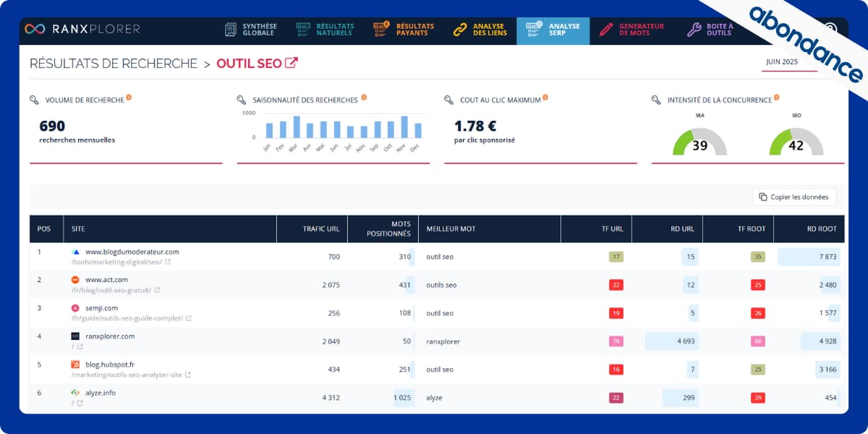Open external link after /marketing/outils-seo-analyser-site path

pyautogui.click(x=188, y=375)
